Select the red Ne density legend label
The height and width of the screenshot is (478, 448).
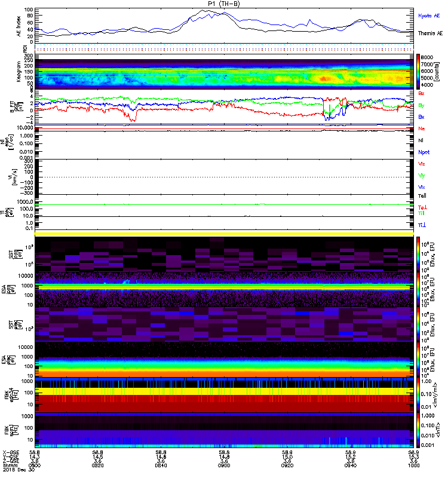pyautogui.click(x=422, y=128)
